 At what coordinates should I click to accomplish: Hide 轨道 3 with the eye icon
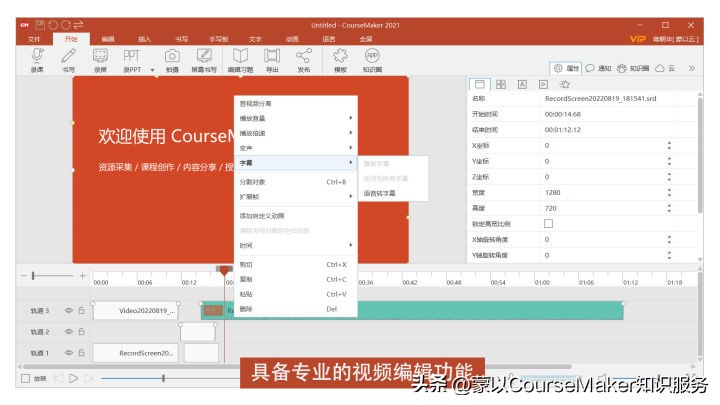coord(69,310)
